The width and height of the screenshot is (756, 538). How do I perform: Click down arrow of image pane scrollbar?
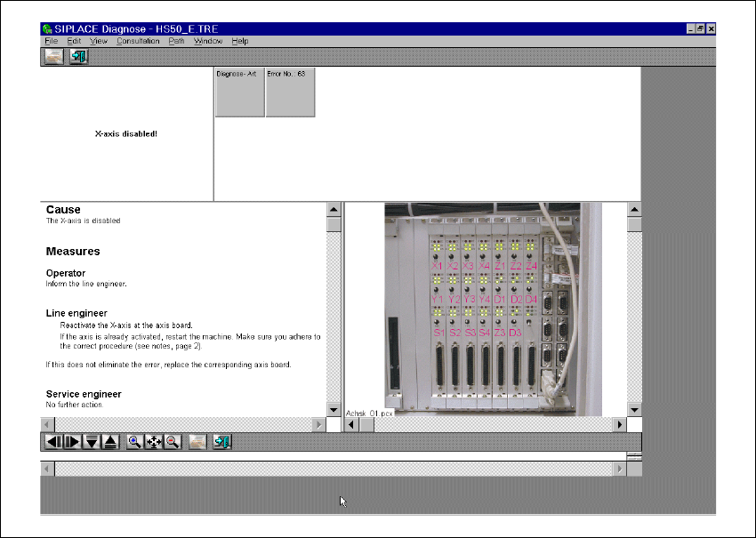(x=634, y=410)
